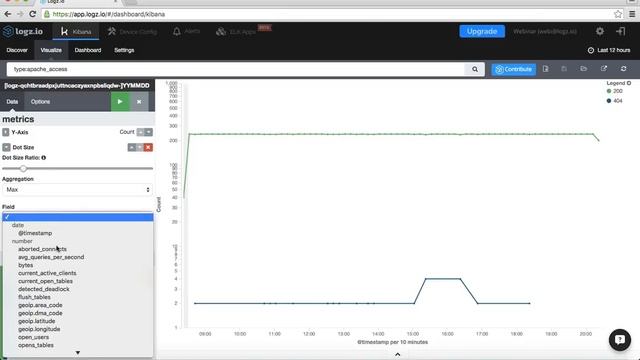This screenshot has width=640, height=360.
Task: Move Dot Size metric up
Action: [132, 147]
